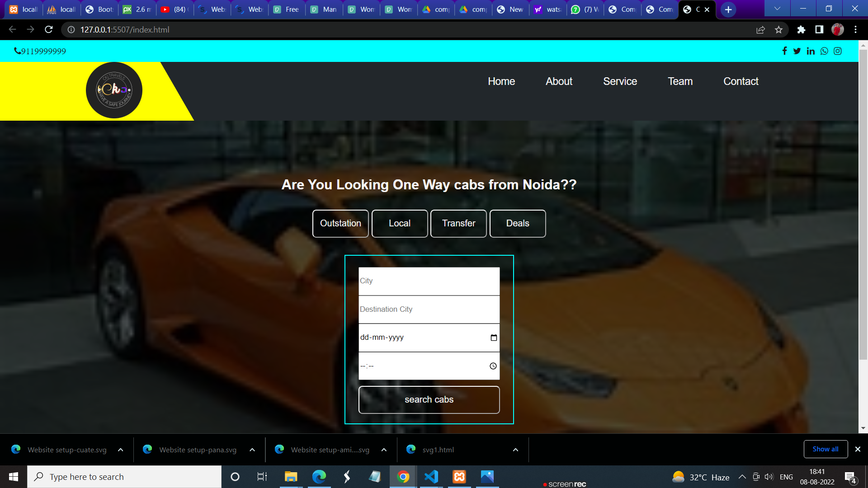Open Windows Start menu

(x=14, y=477)
